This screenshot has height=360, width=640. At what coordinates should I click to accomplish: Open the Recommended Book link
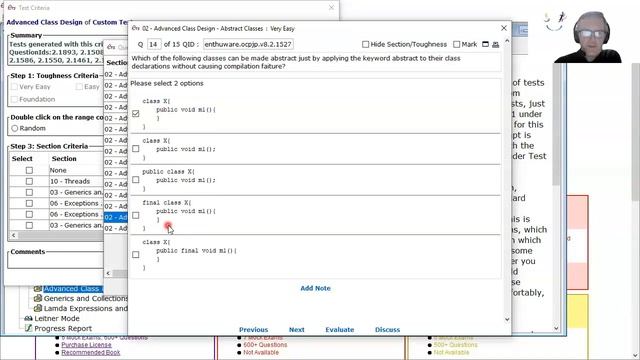tap(91, 353)
